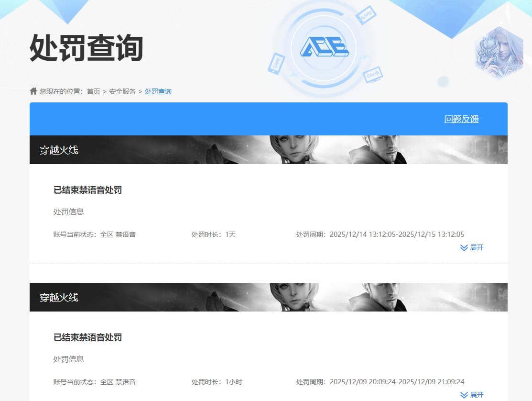Expand 展开 for the 1小时 punishment record
This screenshot has height=401, width=532.
[x=472, y=395]
